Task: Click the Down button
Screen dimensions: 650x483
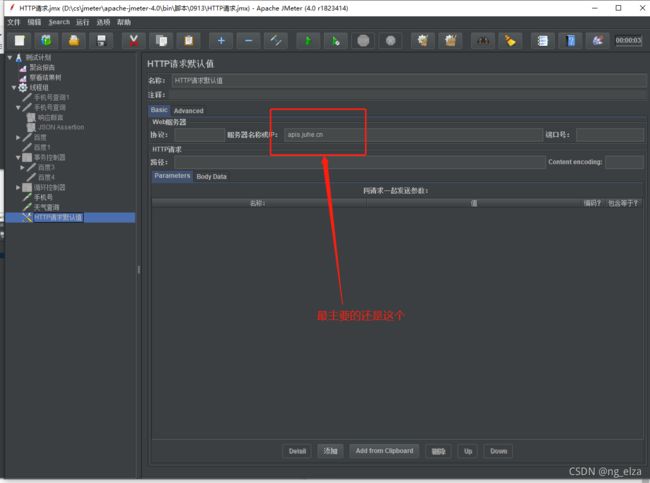Action: pos(498,451)
